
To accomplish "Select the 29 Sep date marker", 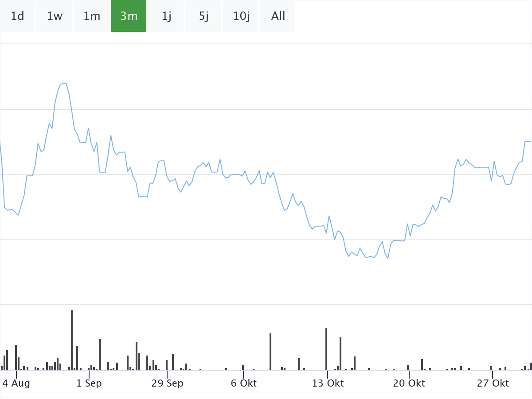I will [x=167, y=383].
